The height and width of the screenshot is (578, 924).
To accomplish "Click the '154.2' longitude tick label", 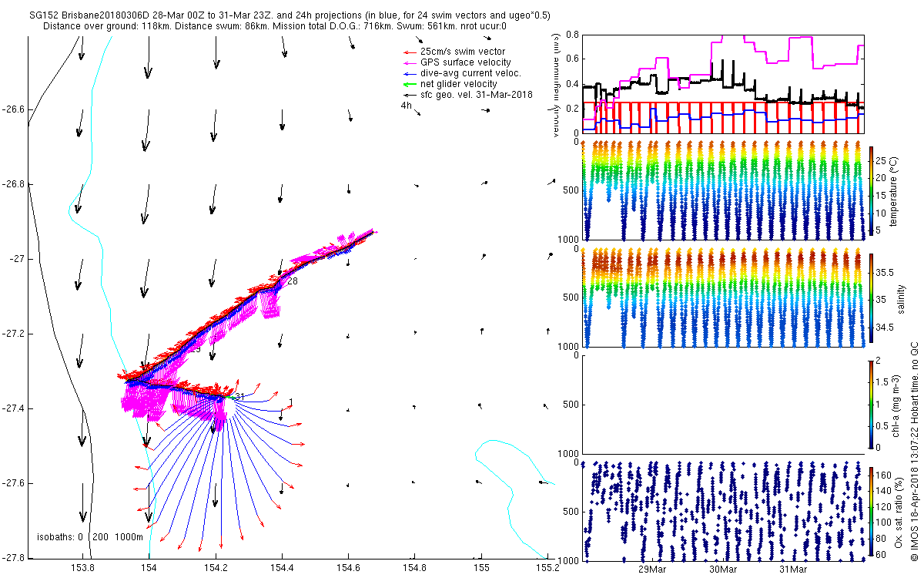I will click(216, 568).
